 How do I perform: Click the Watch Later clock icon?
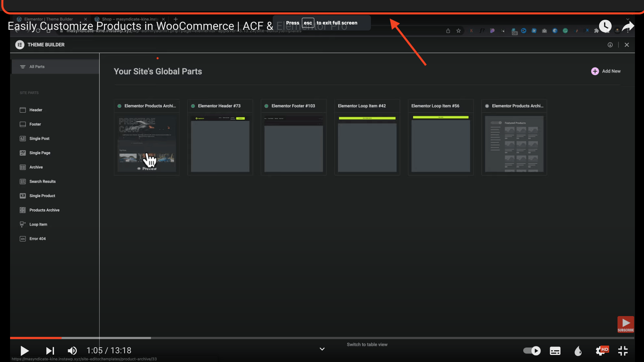pyautogui.click(x=605, y=26)
